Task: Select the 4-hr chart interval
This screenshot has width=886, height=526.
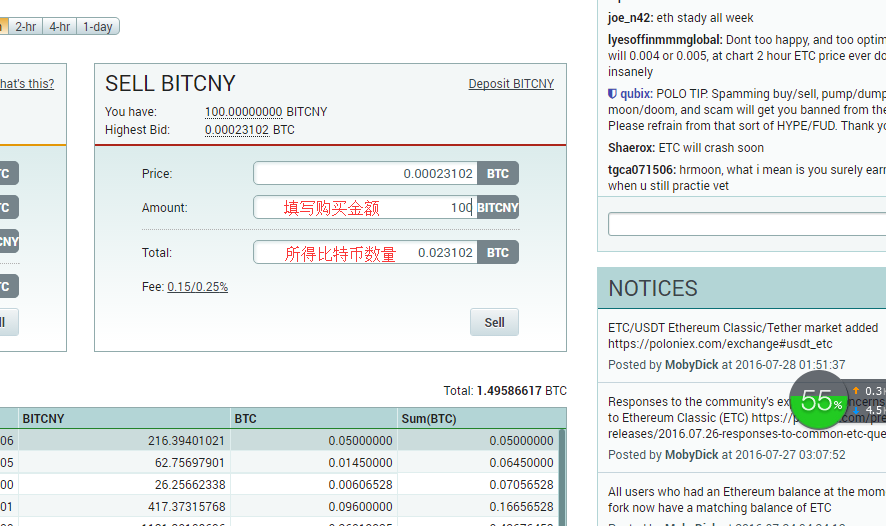Action: pos(59,27)
